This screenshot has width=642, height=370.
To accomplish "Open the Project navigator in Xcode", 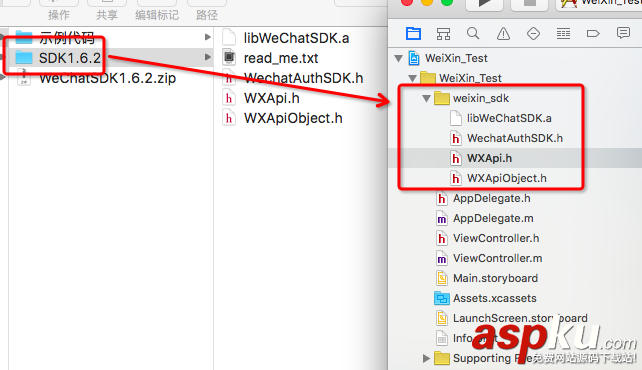I will tap(413, 34).
